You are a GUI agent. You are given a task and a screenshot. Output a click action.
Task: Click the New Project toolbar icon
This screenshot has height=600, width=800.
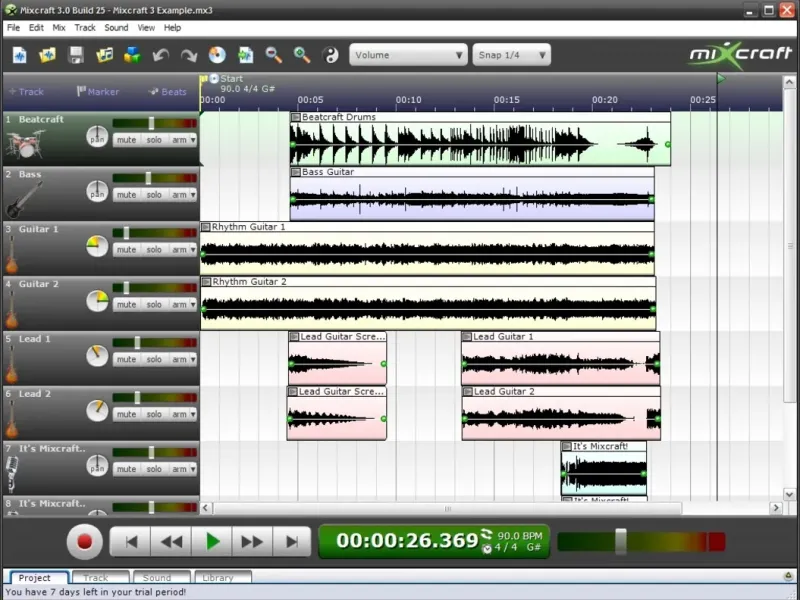(19, 55)
